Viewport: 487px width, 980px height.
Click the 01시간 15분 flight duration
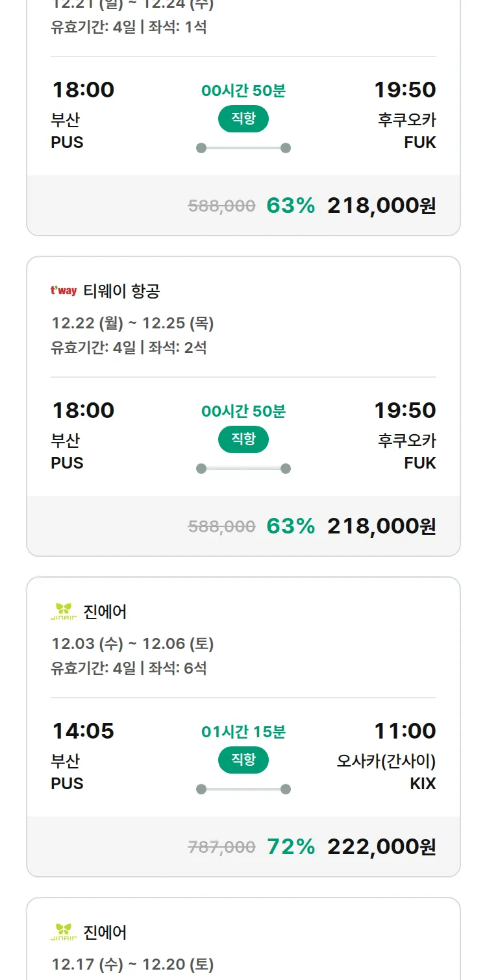pos(243,732)
